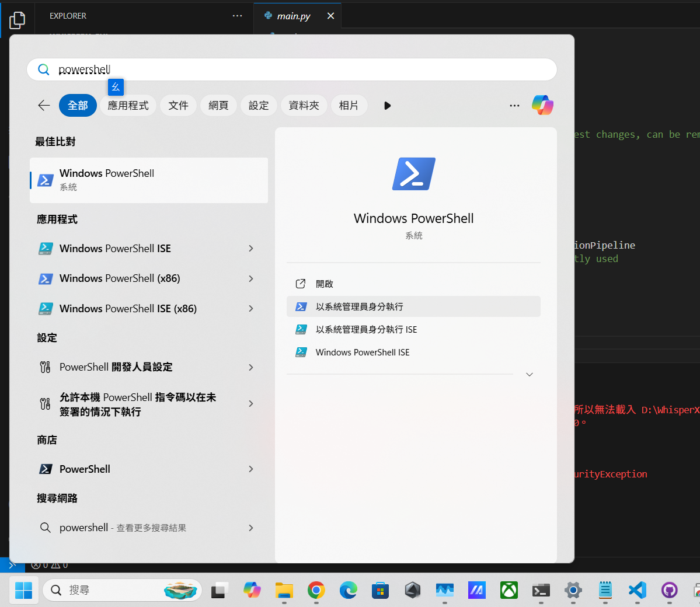
Task: Open PowerShell store app result
Action: [x=149, y=469]
